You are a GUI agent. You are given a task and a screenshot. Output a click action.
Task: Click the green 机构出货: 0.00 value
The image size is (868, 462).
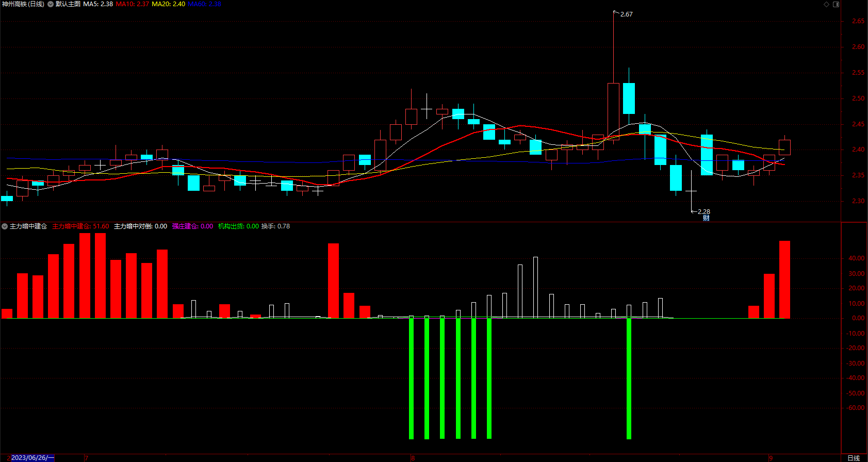(x=238, y=226)
